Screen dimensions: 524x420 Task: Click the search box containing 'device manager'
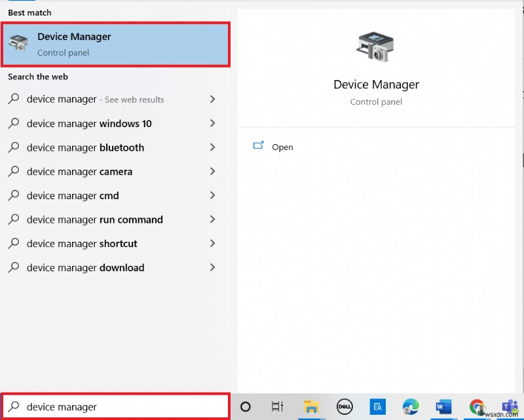[115, 407]
